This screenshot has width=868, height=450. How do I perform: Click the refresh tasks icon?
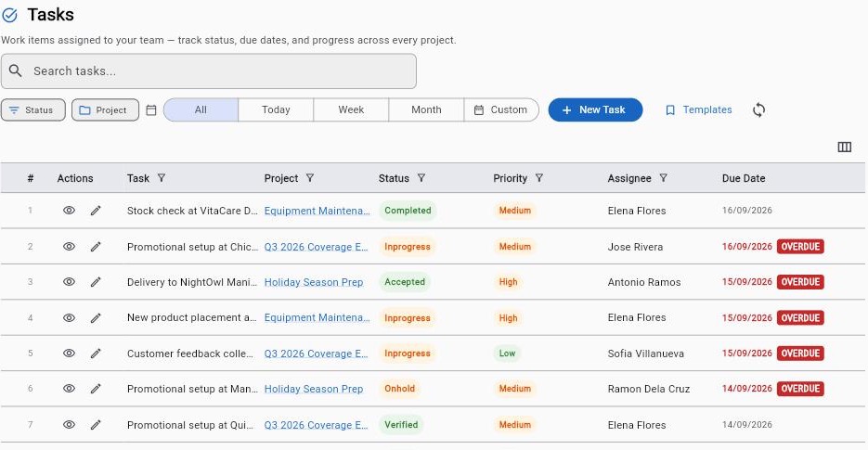tap(759, 109)
